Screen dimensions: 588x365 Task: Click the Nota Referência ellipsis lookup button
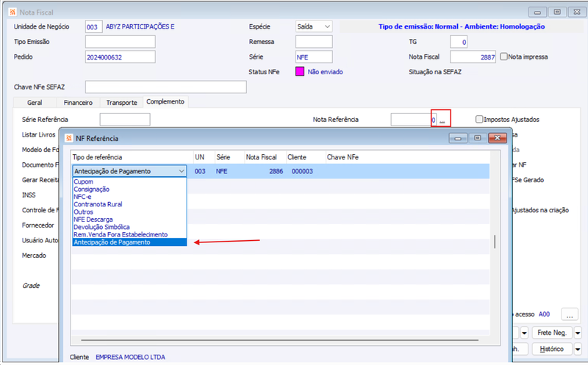442,120
